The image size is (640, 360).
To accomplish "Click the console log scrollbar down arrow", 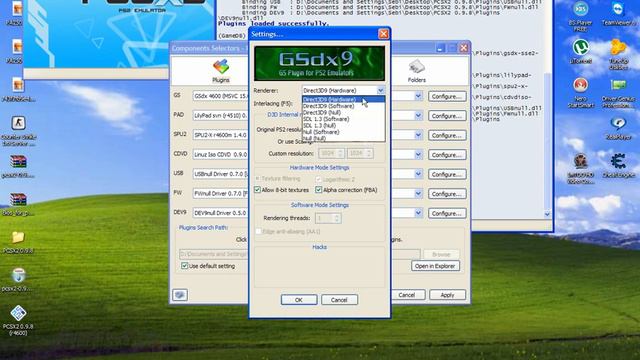I will (547, 213).
